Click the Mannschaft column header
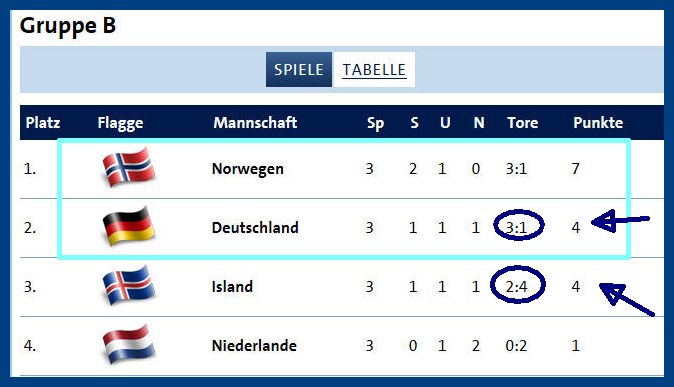Image resolution: width=674 pixels, height=387 pixels. 255,123
